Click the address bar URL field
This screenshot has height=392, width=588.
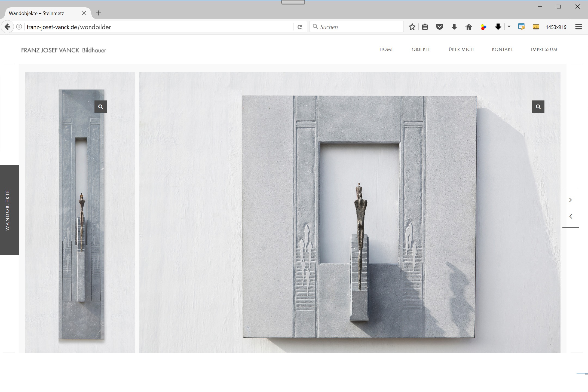click(x=158, y=27)
